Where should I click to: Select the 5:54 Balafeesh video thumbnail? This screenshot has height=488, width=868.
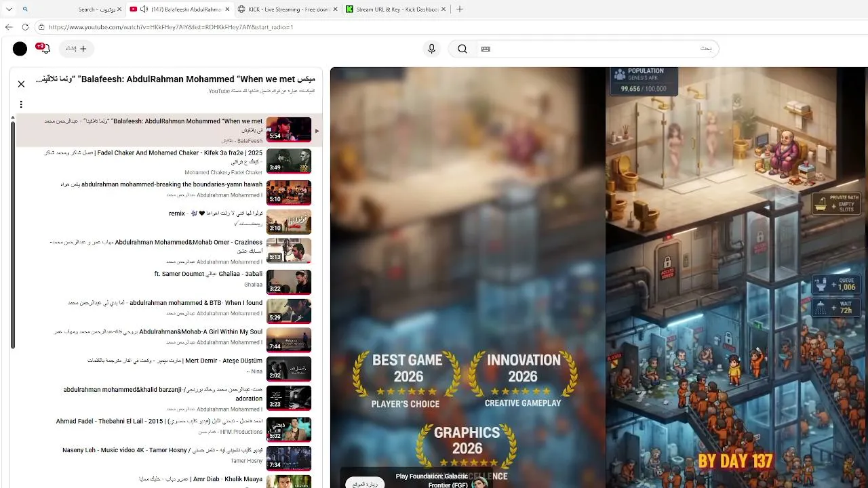tap(289, 129)
